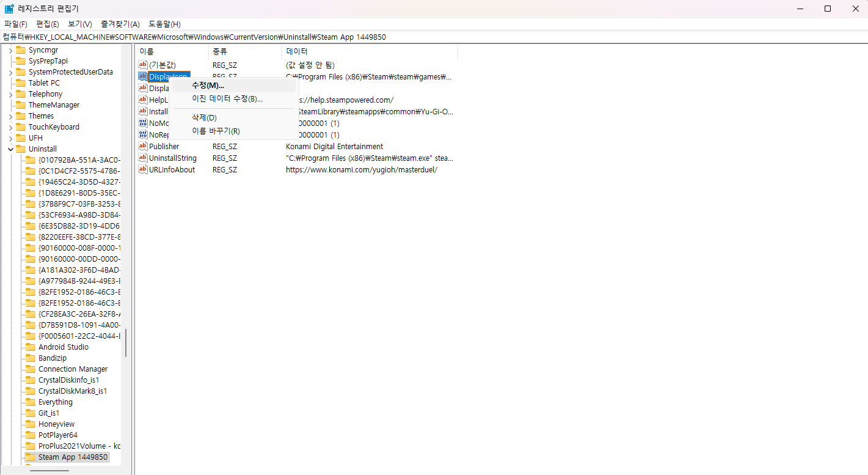The height and width of the screenshot is (475, 868).
Task: Click the Honeyview key folder icon
Action: click(30, 424)
